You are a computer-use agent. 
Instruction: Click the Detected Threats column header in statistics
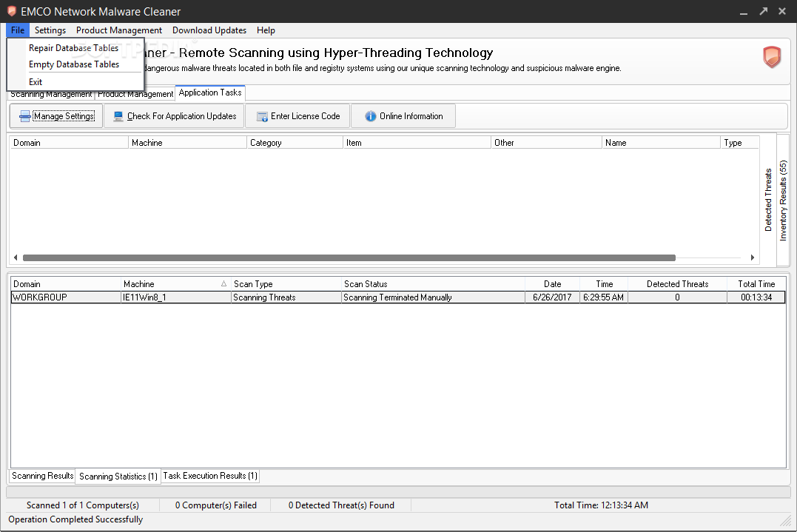pyautogui.click(x=678, y=283)
